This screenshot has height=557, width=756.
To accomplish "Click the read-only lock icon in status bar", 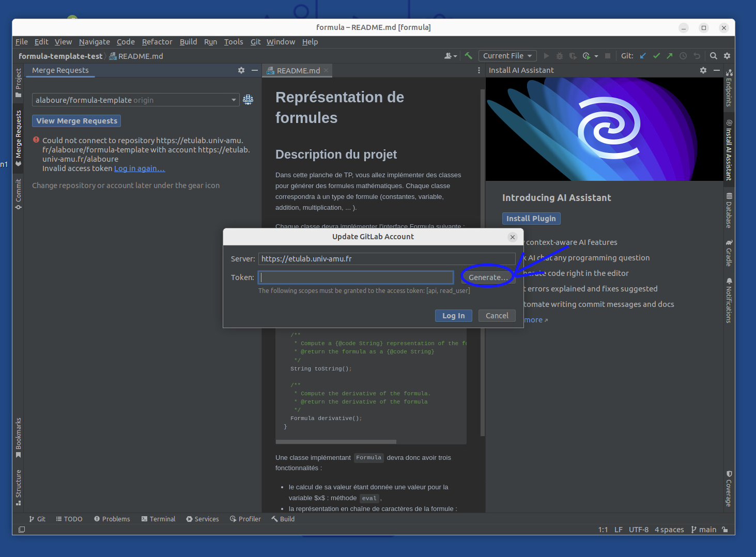I will tap(725, 530).
